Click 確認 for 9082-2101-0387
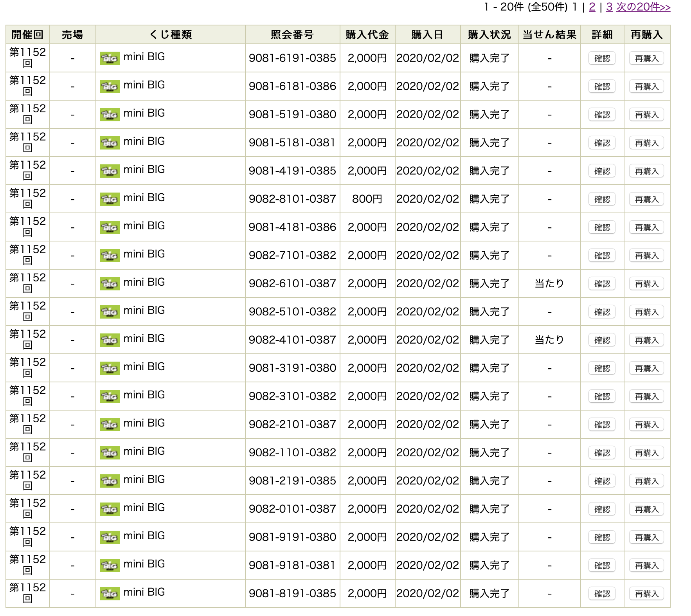The image size is (691, 616). 602,425
